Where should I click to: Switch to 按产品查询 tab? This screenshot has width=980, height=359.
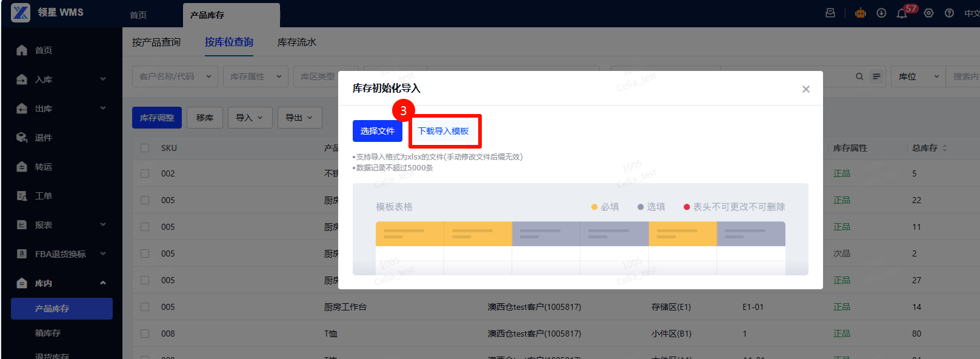click(156, 42)
